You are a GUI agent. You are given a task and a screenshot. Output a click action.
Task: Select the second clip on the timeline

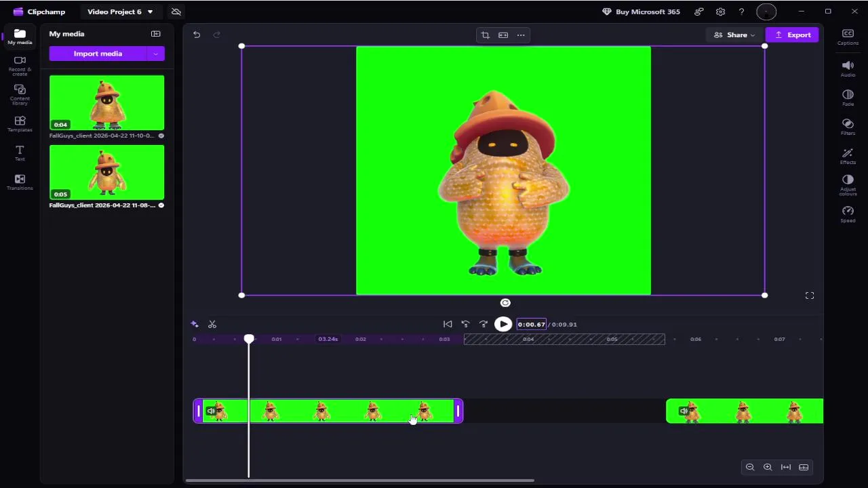745,411
